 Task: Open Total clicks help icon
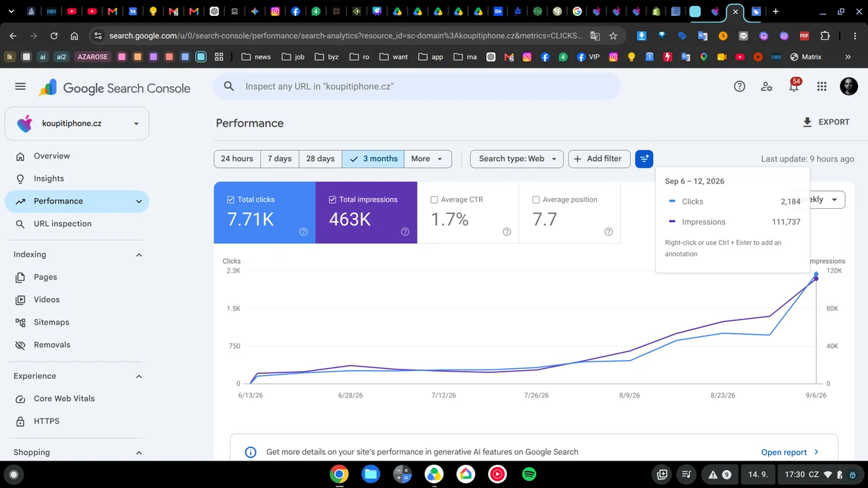(303, 232)
